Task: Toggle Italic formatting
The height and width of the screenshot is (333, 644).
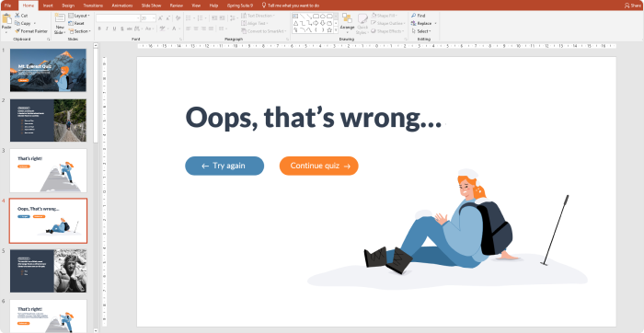Action: tap(107, 29)
